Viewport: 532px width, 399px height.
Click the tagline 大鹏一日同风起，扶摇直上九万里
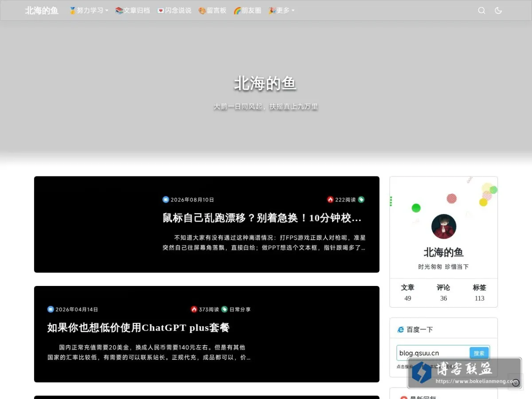click(x=266, y=106)
